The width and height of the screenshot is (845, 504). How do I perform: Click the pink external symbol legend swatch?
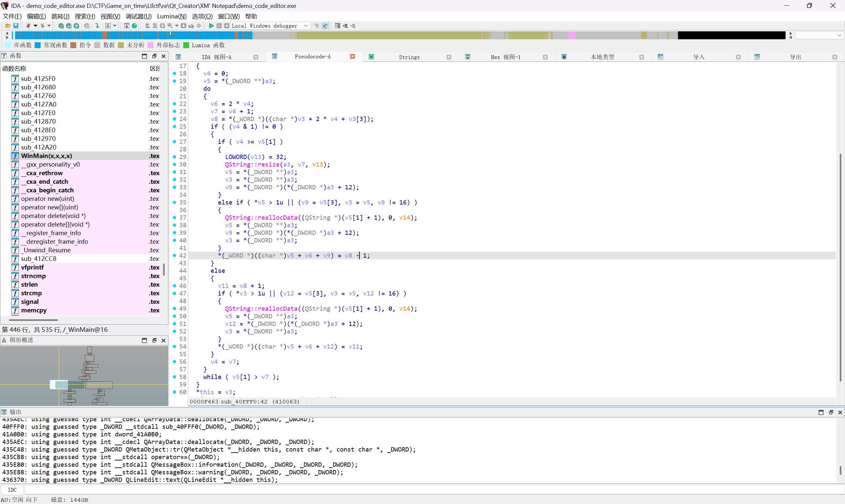coord(151,45)
